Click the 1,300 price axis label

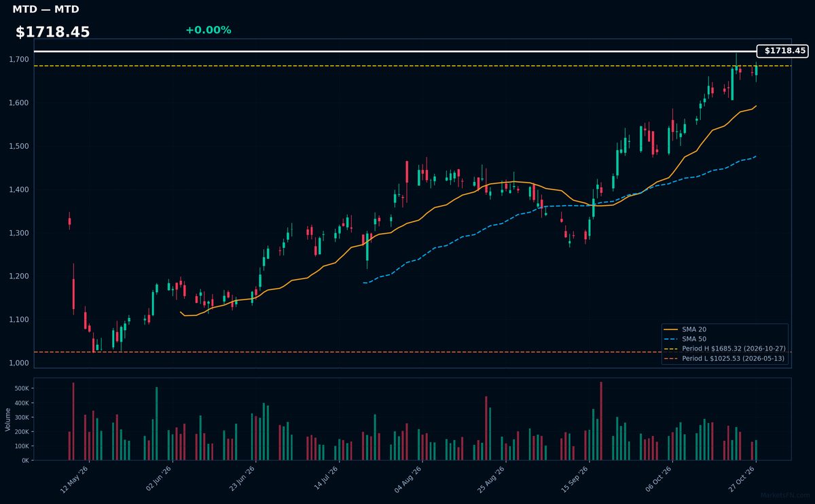tap(20, 234)
